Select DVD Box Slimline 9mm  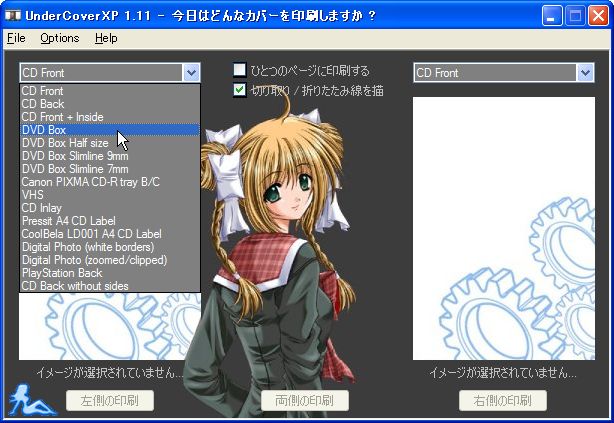110,156
